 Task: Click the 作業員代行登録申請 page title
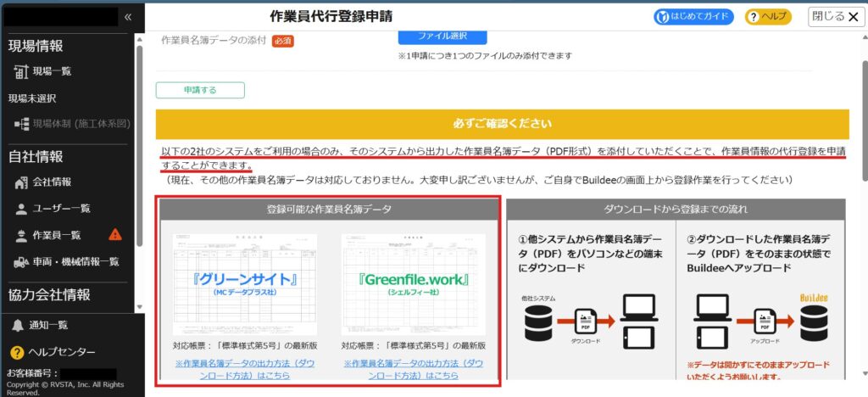pyautogui.click(x=331, y=17)
